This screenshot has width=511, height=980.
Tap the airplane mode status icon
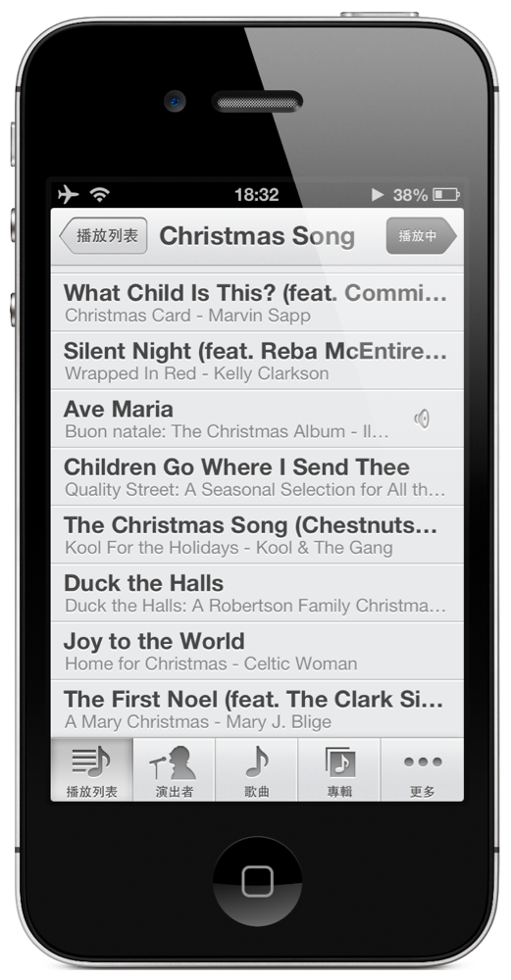coord(69,194)
